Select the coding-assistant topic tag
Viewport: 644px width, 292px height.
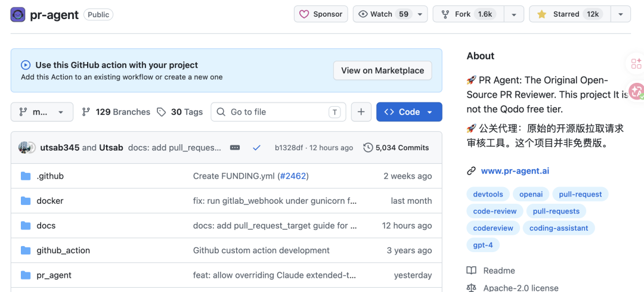point(559,228)
